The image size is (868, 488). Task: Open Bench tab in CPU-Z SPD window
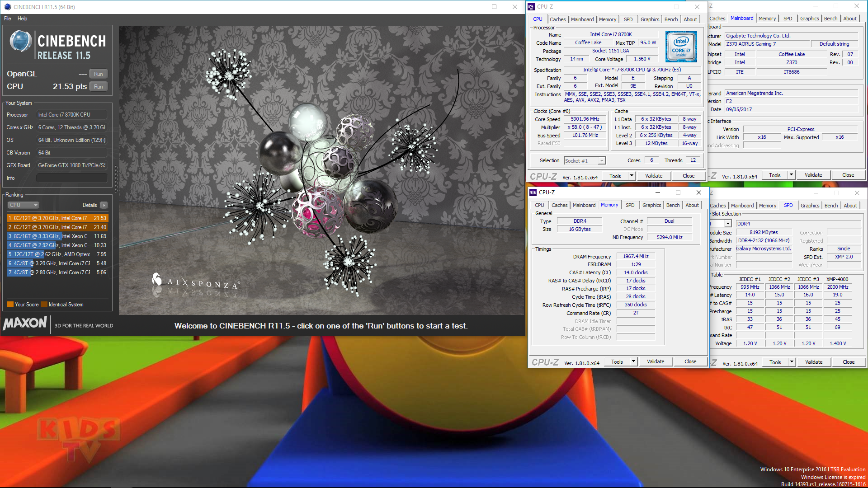click(831, 206)
